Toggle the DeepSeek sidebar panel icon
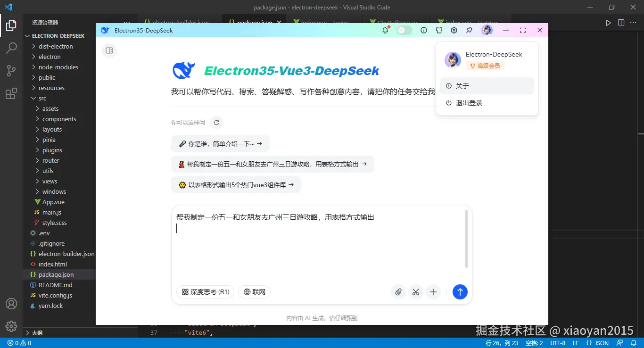This screenshot has height=348, width=644. click(x=109, y=50)
